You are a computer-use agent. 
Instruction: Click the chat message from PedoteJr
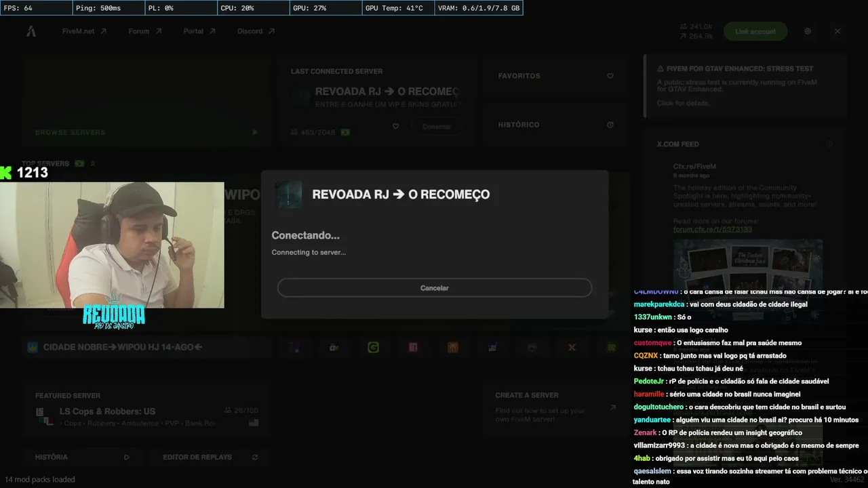pos(731,382)
